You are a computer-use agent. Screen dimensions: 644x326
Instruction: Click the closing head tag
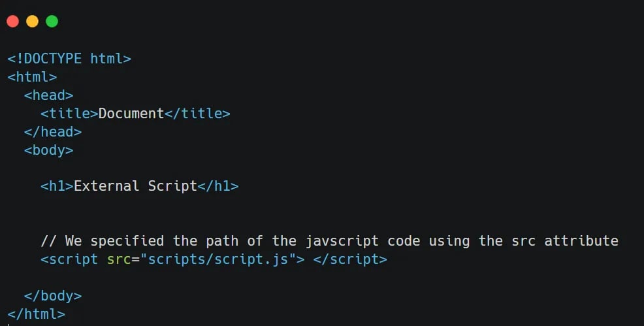coord(53,131)
